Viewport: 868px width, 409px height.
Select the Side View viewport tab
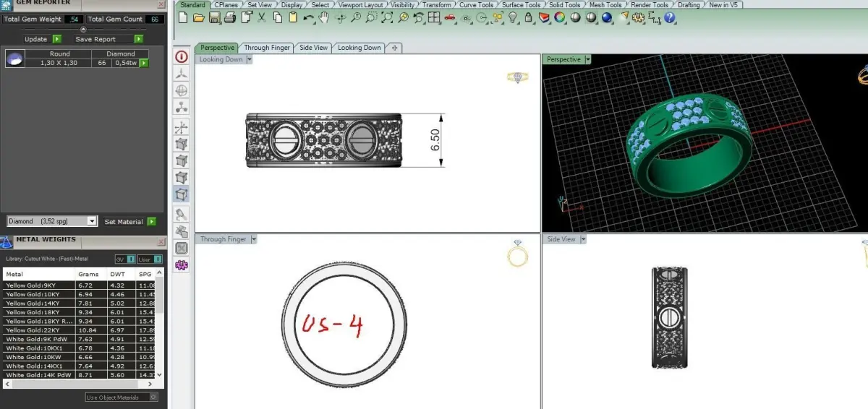click(x=313, y=48)
